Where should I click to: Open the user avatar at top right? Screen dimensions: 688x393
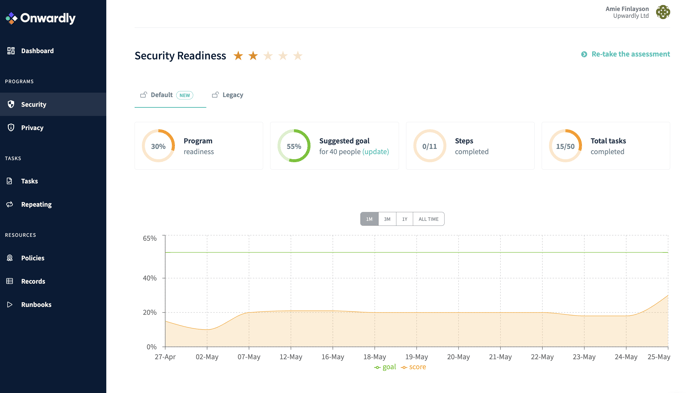(663, 12)
